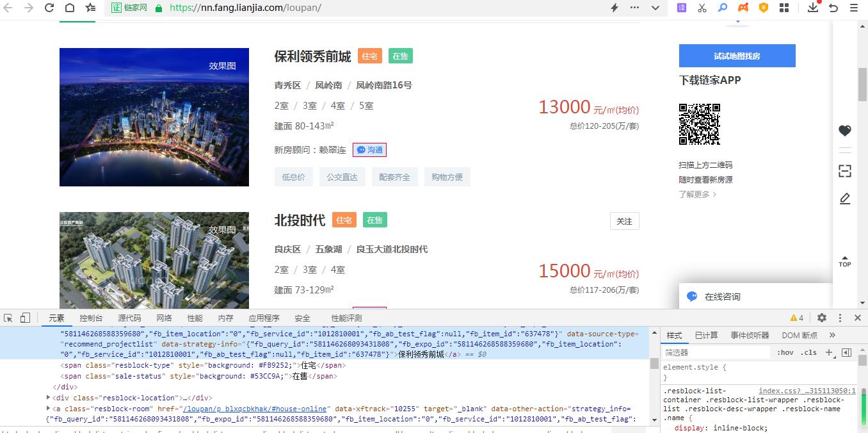The width and height of the screenshot is (868, 433).
Task: Open the three-dot more options in address bar
Action: tap(634, 8)
